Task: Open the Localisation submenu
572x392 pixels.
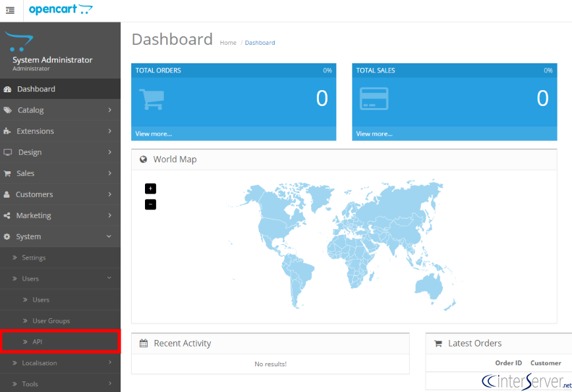Action: (x=60, y=363)
